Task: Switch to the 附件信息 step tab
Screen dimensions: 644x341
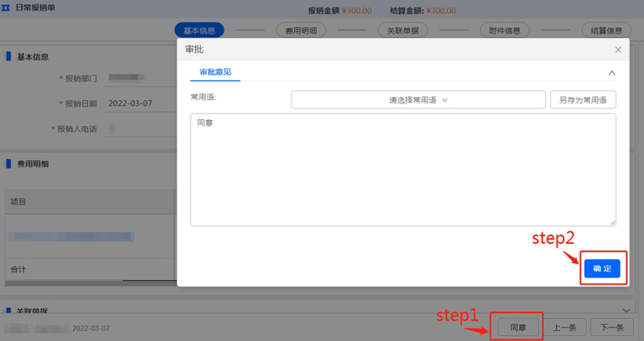Action: coord(504,30)
